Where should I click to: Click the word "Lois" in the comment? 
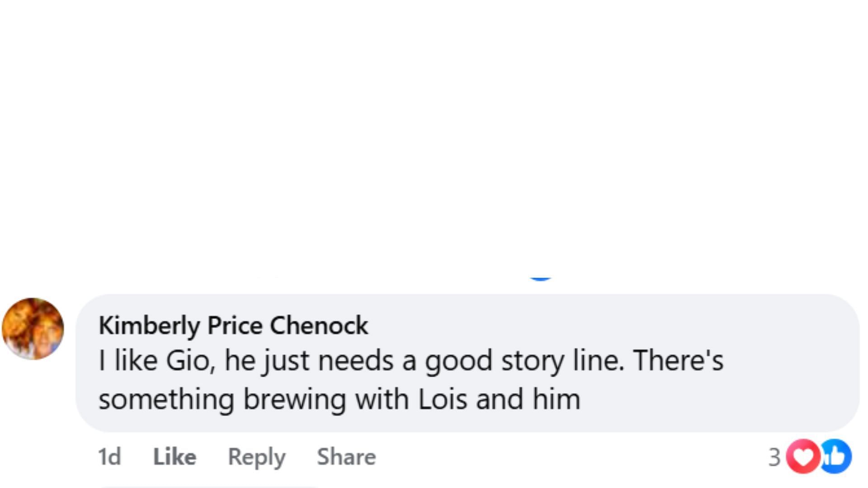442,399
